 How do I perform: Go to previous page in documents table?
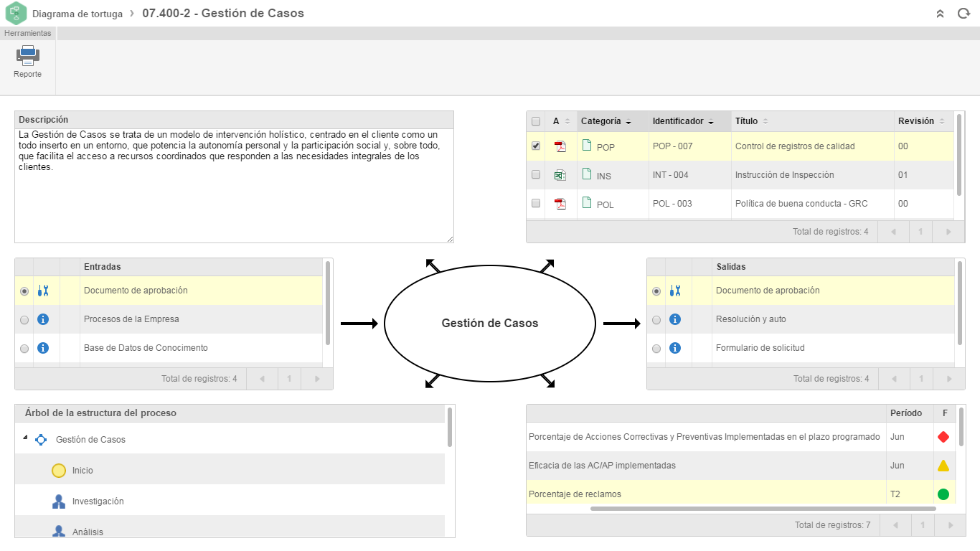893,232
